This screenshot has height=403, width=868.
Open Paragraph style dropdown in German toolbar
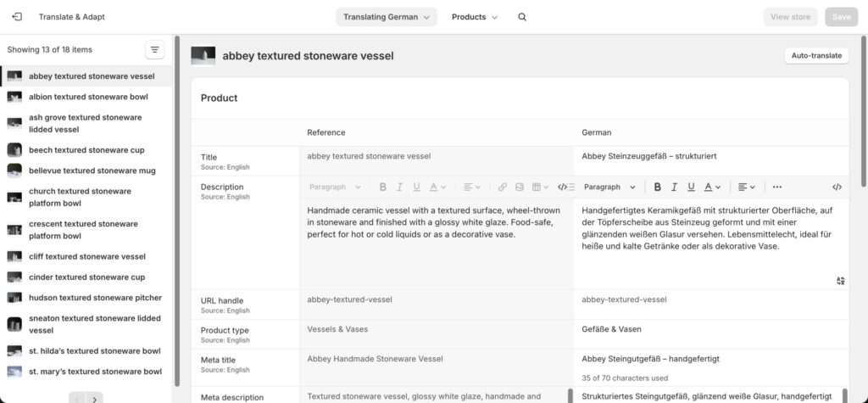coord(609,188)
